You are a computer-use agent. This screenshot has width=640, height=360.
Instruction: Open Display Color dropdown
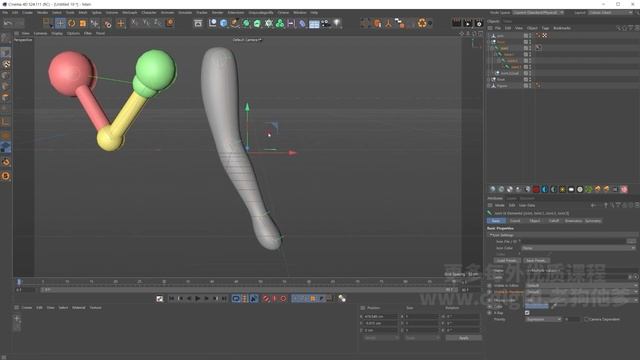581,300
